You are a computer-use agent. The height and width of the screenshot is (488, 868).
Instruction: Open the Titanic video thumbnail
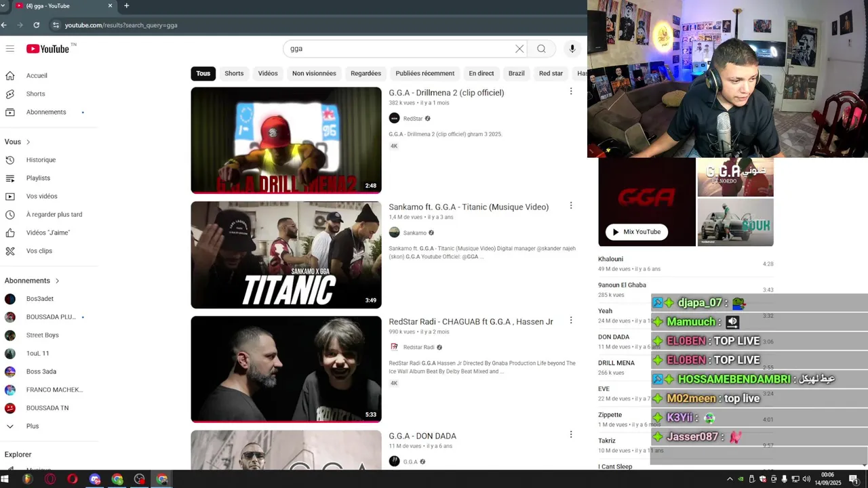coord(286,255)
